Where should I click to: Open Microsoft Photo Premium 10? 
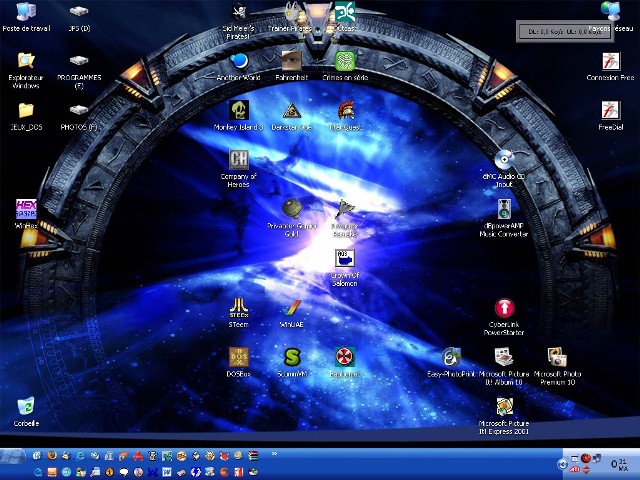coord(558,367)
